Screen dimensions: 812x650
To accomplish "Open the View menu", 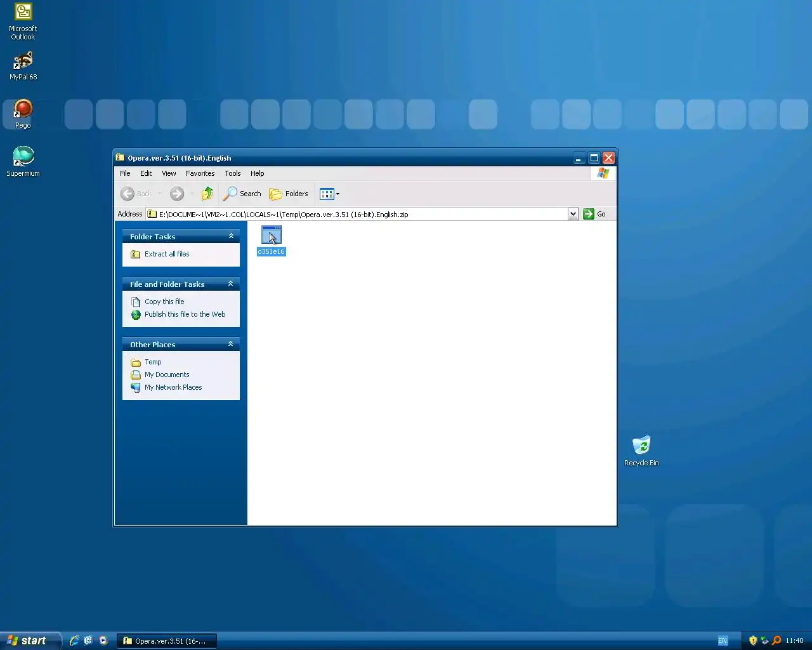I will (169, 173).
